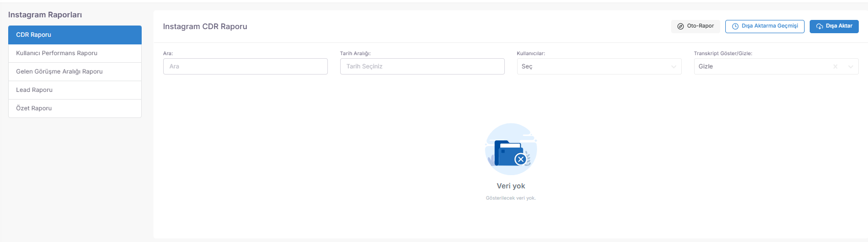Click the Instagram Raporları sidebar heading
This screenshot has width=868, height=242.
tap(45, 15)
